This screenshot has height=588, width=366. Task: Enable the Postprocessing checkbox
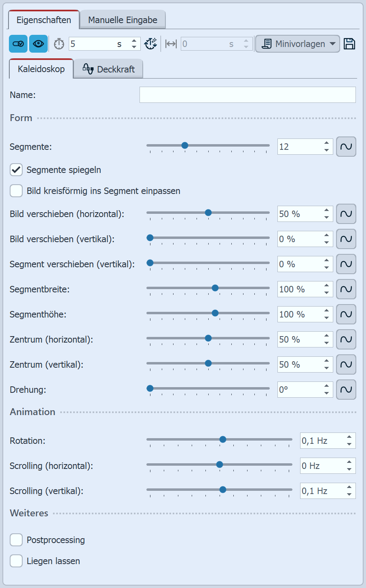pyautogui.click(x=16, y=540)
